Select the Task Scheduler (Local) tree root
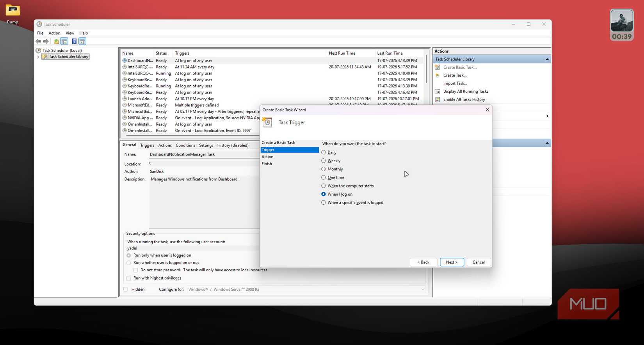The height and width of the screenshot is (345, 644). click(62, 50)
